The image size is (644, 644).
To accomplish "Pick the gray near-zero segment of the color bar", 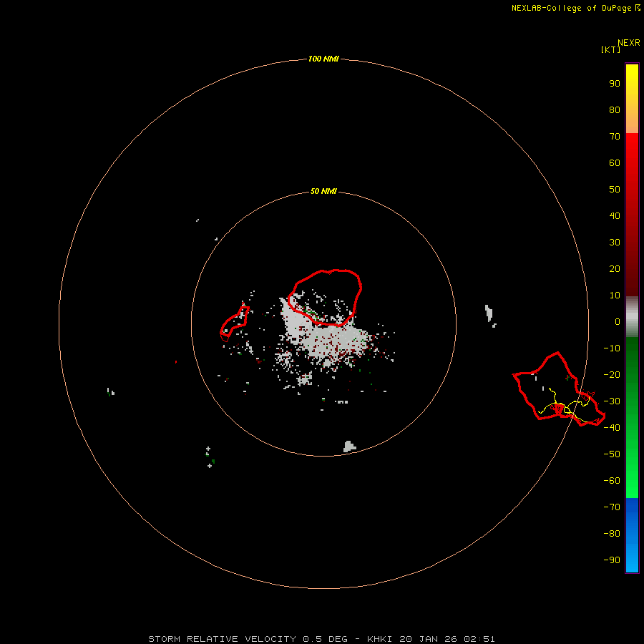I will tap(632, 317).
